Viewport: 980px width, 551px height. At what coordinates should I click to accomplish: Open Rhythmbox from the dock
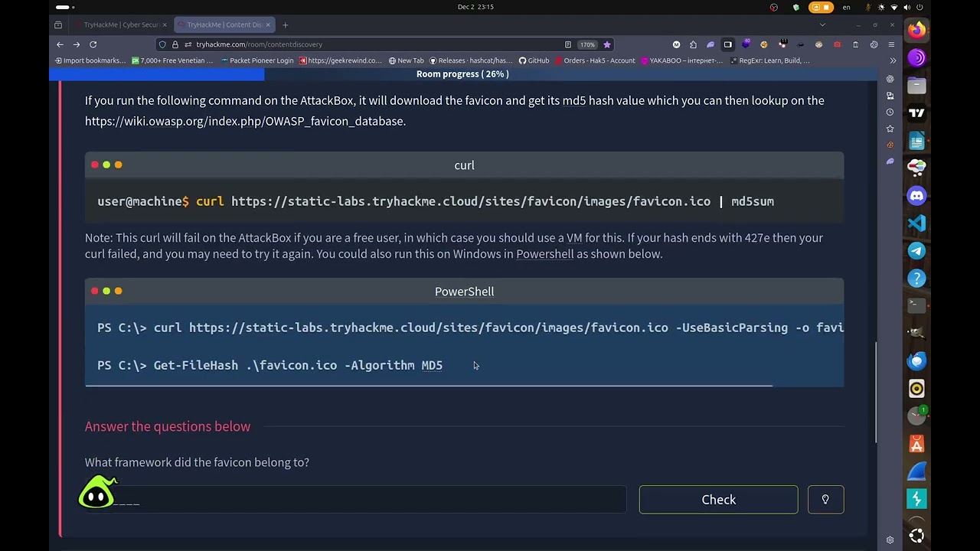click(x=916, y=389)
